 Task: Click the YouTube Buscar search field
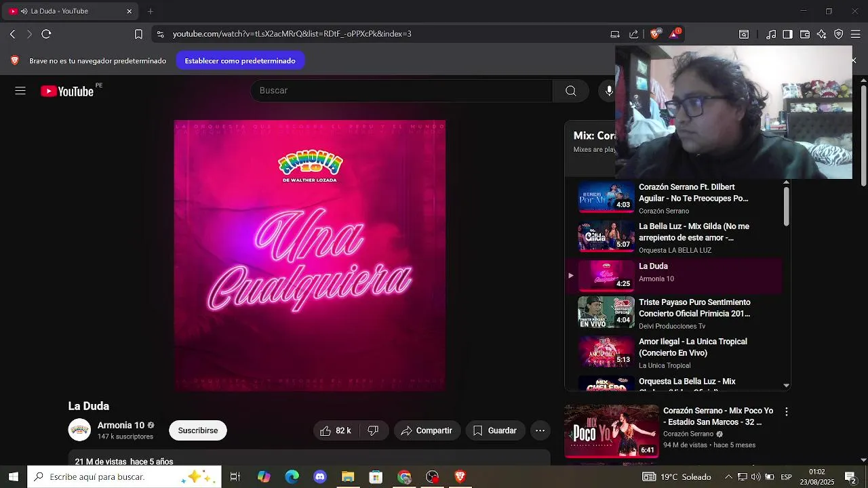[401, 91]
